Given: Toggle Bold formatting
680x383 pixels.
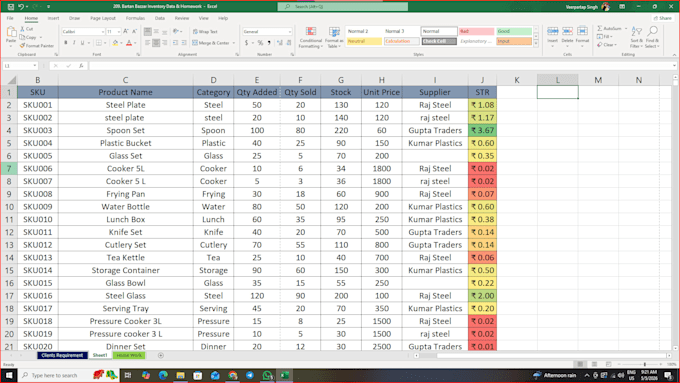Looking at the screenshot, I should [66, 43].
